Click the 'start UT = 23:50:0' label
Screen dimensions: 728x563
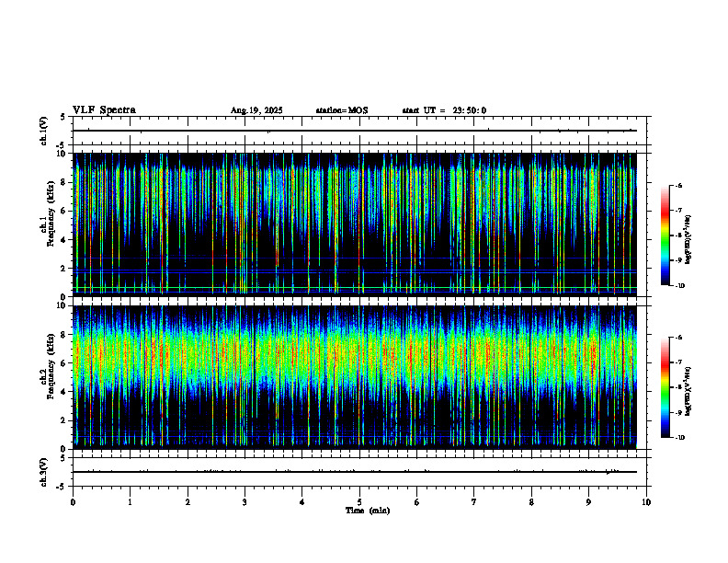[444, 110]
